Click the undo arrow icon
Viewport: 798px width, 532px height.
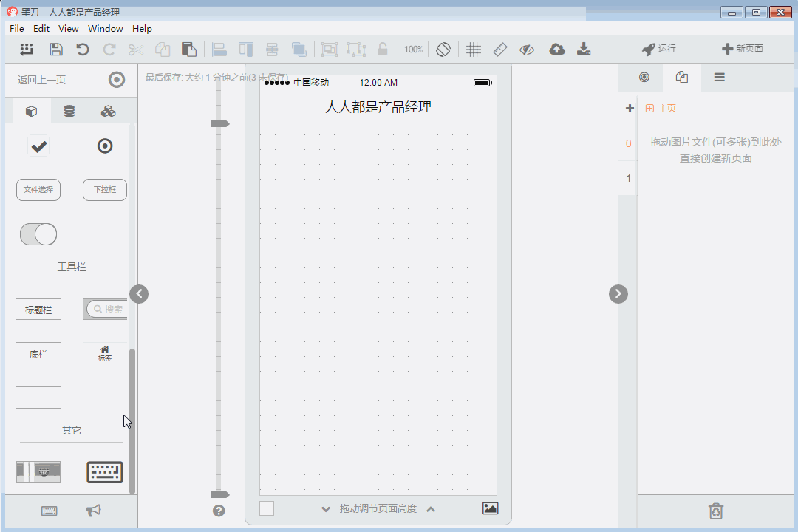pos(83,50)
